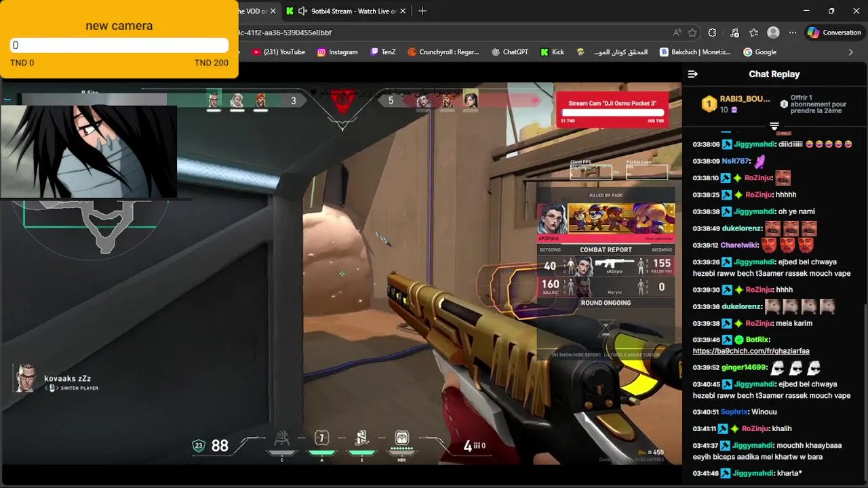Open the ChatGPT bookmark
Viewport: 868px width, 488px height.
coord(510,52)
